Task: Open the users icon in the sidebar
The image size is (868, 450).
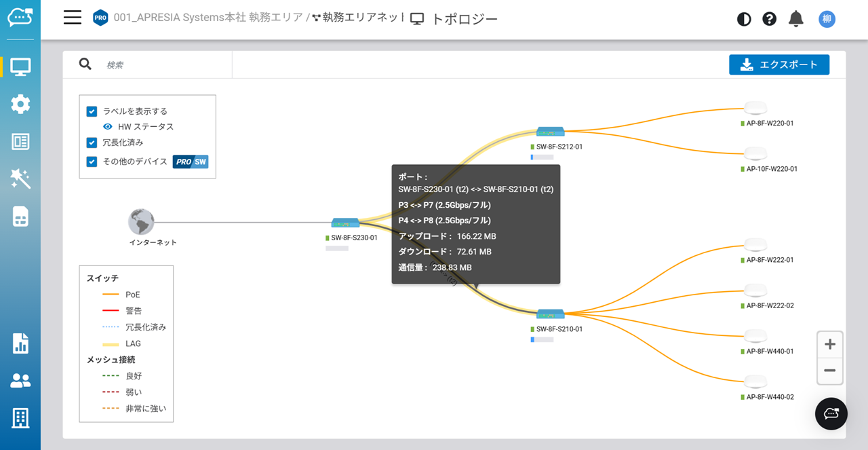Action: (x=20, y=381)
